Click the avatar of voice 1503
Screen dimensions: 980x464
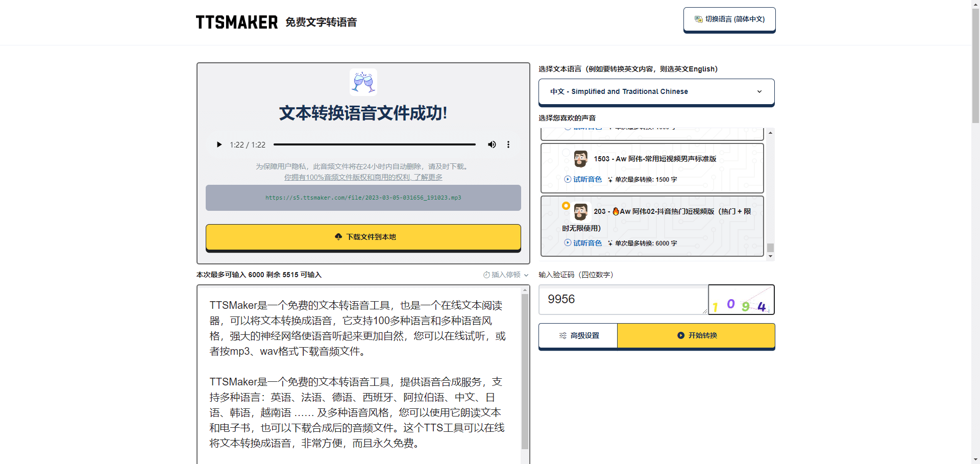tap(581, 159)
